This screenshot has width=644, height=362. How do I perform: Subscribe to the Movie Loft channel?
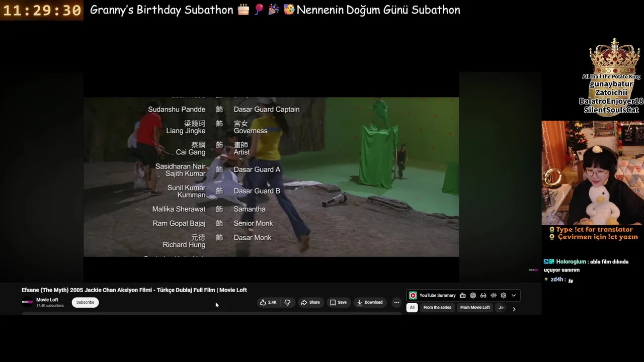[85, 302]
